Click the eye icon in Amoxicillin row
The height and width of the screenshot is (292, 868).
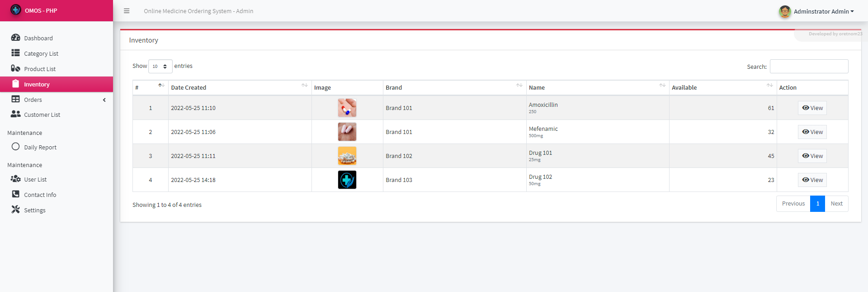(806, 108)
